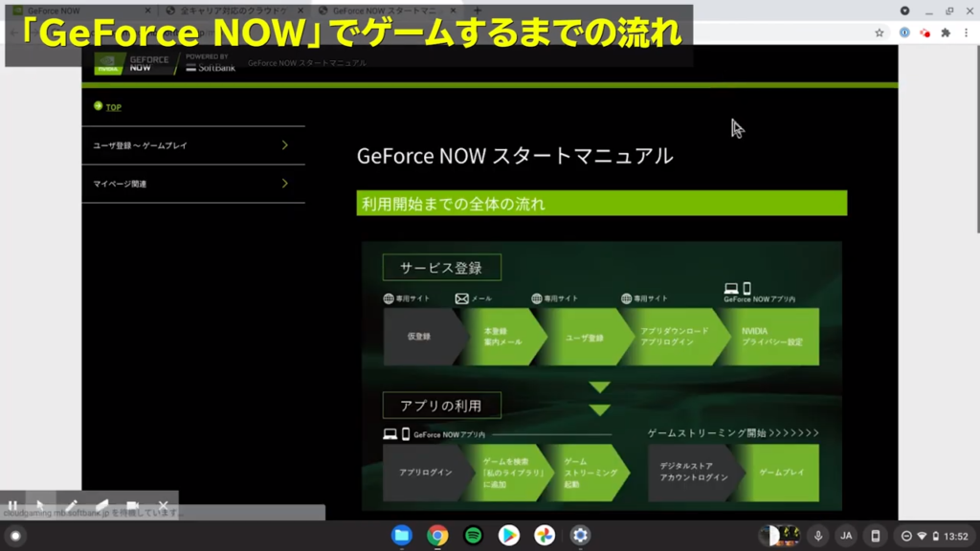The height and width of the screenshot is (551, 980).
Task: Click the blue 1Password extension icon
Action: pos(904,33)
